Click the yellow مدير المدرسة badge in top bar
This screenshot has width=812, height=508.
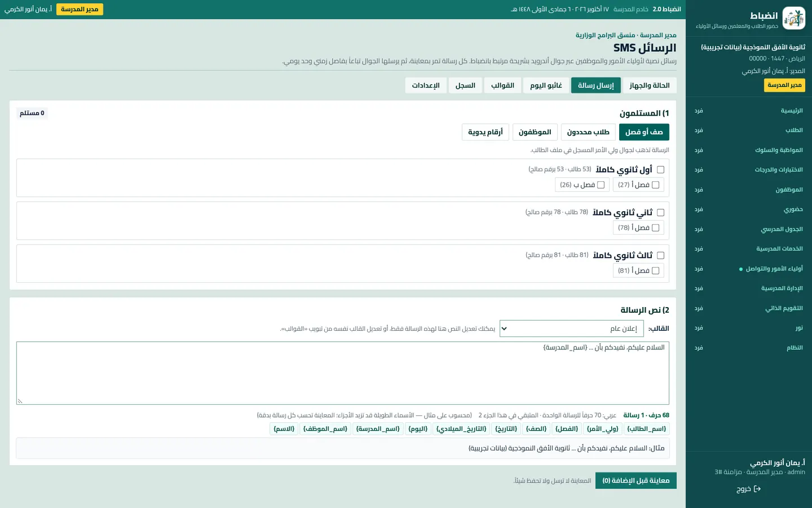[80, 9]
